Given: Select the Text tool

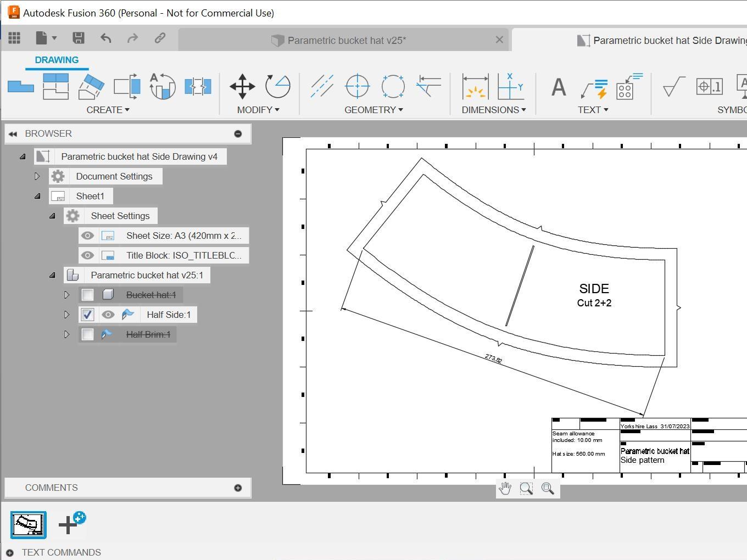Looking at the screenshot, I should (557, 87).
